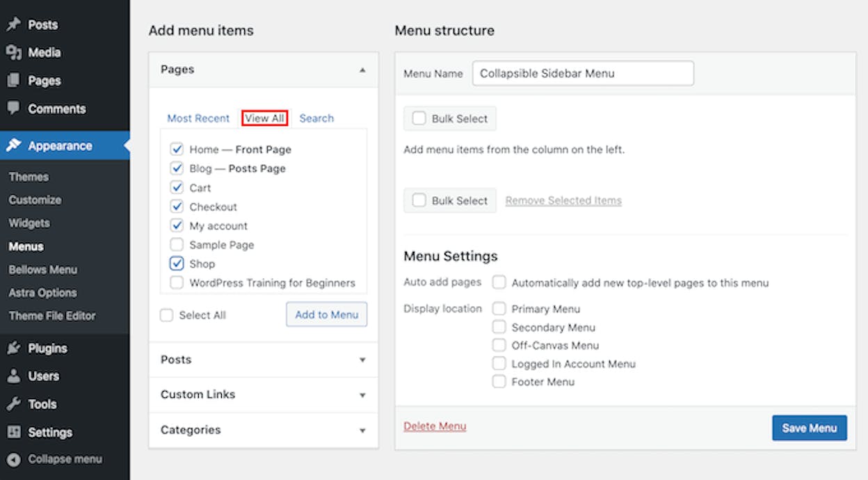This screenshot has width=868, height=480.
Task: Toggle the upper Bulk Select checkbox
Action: click(419, 118)
